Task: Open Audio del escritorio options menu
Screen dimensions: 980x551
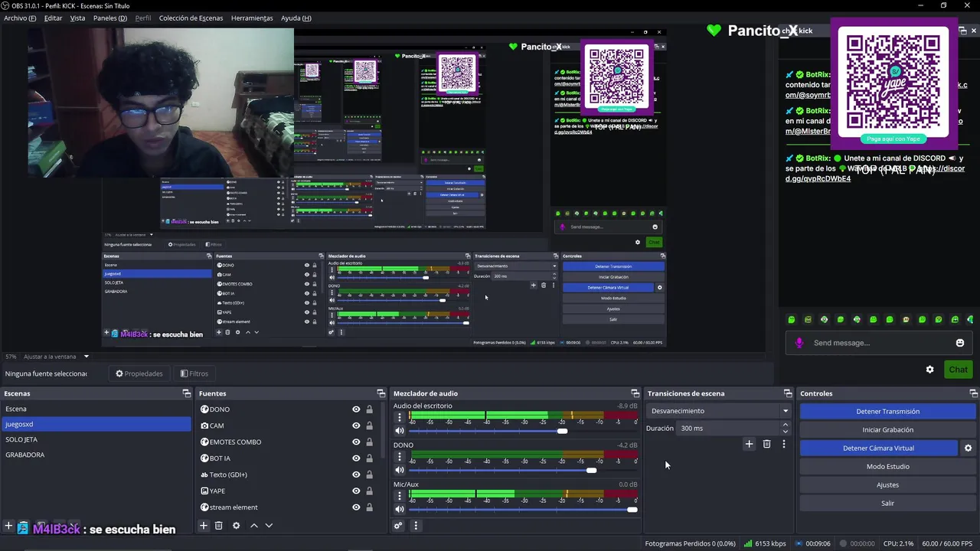Action: 399,418
